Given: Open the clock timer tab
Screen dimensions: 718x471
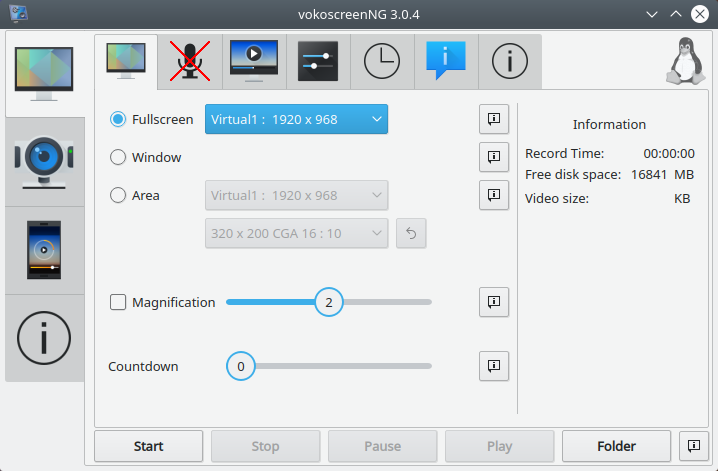Looking at the screenshot, I should pyautogui.click(x=382, y=61).
